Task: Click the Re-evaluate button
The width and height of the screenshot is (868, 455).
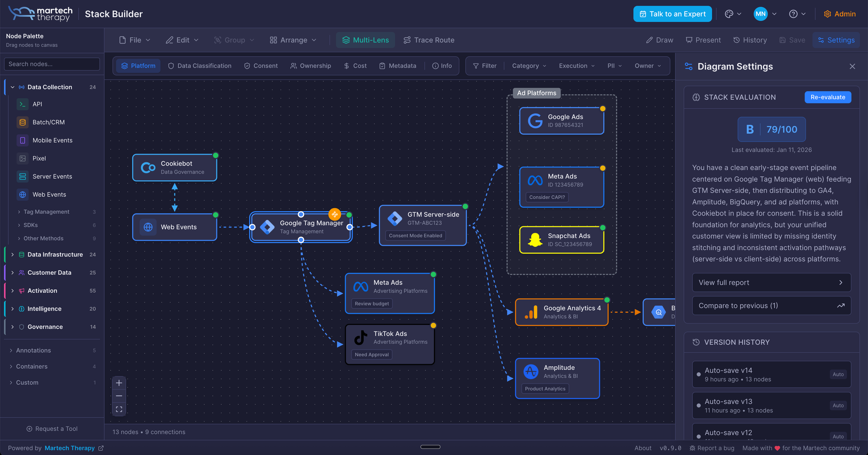Action: tap(827, 97)
